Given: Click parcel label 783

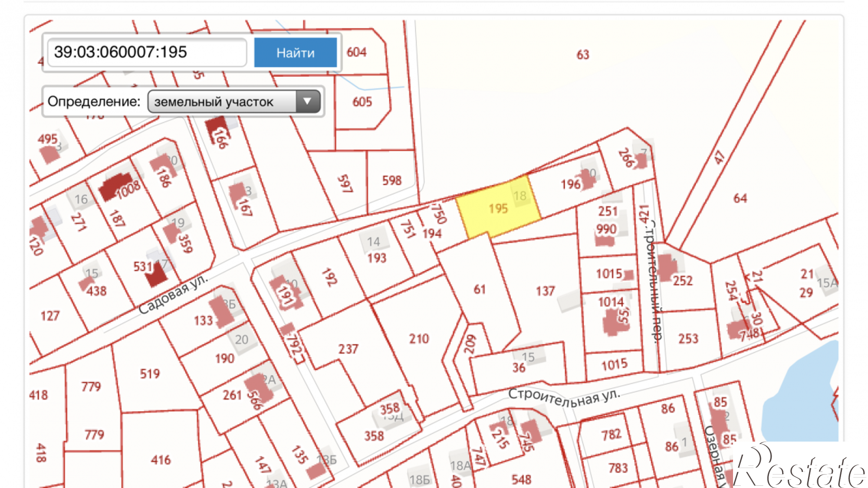Looking at the screenshot, I should click(x=618, y=468).
